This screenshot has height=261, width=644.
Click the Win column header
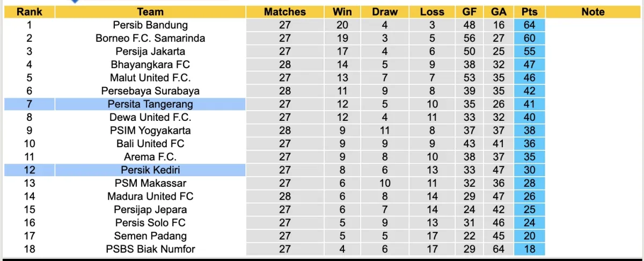pos(342,12)
